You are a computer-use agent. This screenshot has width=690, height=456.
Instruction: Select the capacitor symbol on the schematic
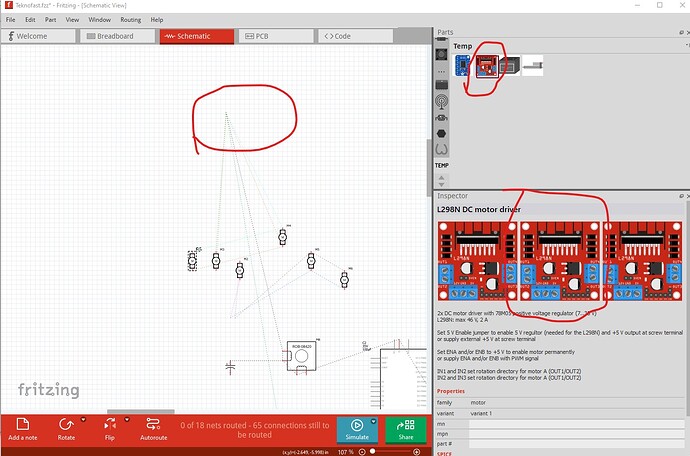point(230,367)
